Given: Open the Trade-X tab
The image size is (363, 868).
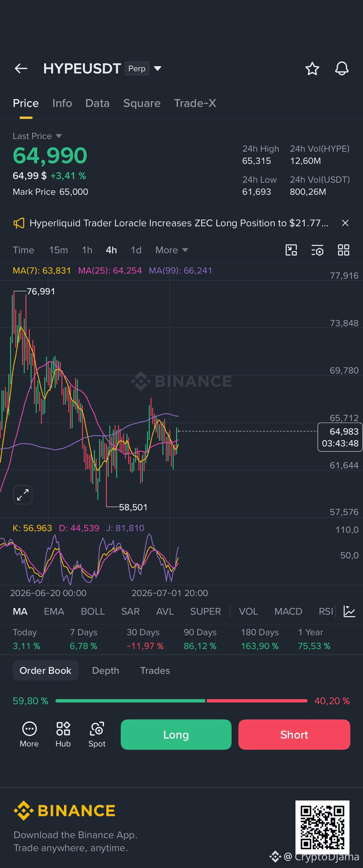Looking at the screenshot, I should 195,103.
